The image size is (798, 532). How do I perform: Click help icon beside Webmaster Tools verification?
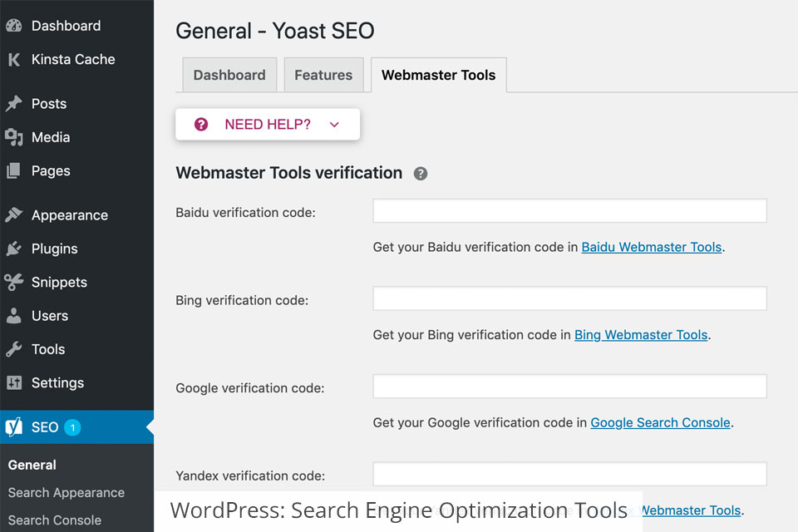[421, 174]
